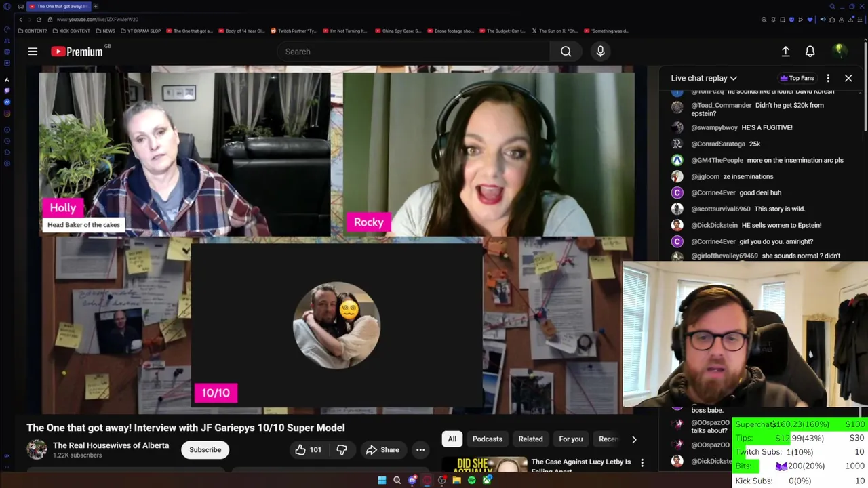The width and height of the screenshot is (868, 488).
Task: Open CONTENT? bookmarks folder
Action: click(x=33, y=30)
